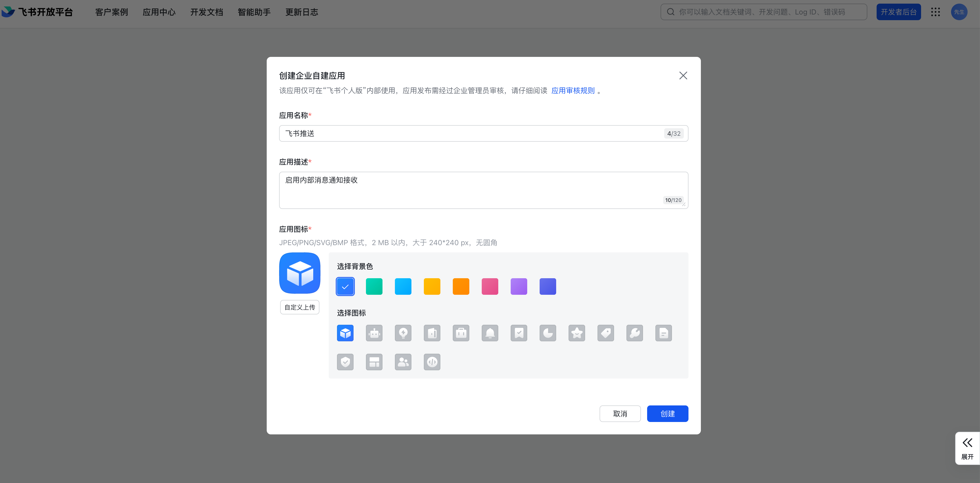Screen dimensions: 980x483
Task: Select the robot app icon
Action: (x=374, y=333)
